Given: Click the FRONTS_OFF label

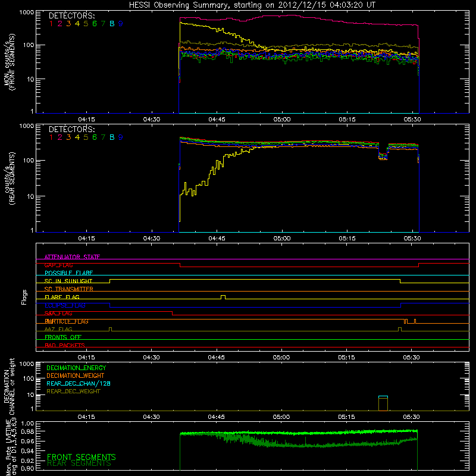Looking at the screenshot, I should click(63, 337).
